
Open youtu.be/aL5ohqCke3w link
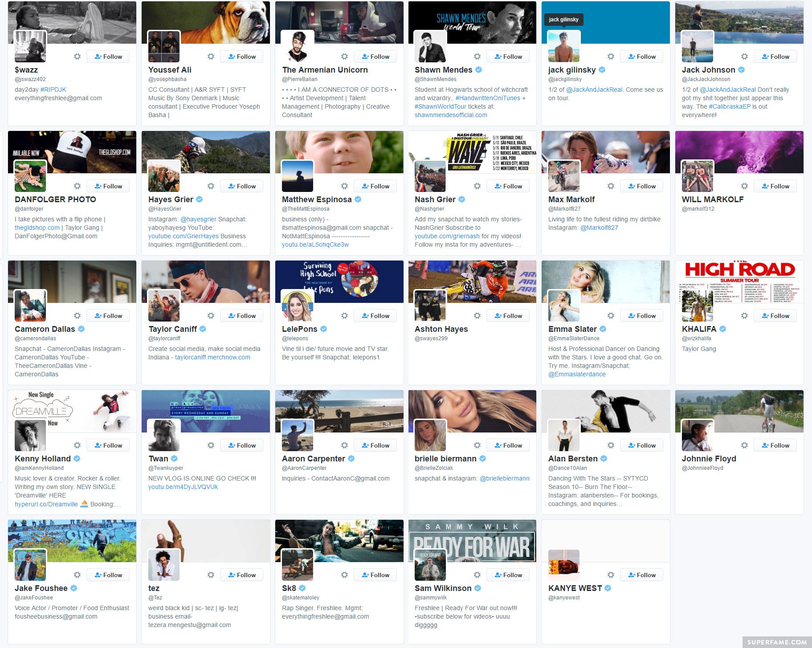(x=315, y=245)
